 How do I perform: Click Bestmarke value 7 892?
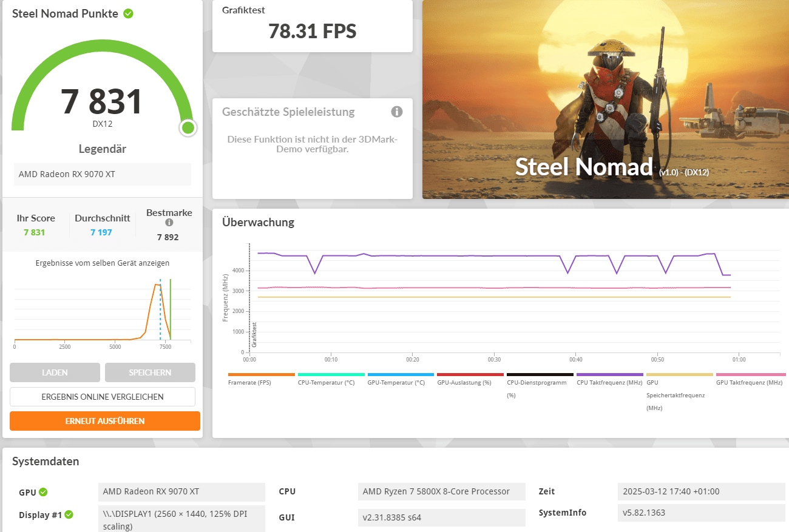[x=168, y=237]
